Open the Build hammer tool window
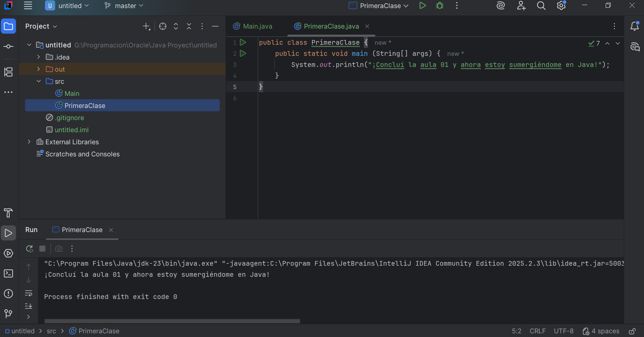This screenshot has height=337, width=644. pos(8,213)
